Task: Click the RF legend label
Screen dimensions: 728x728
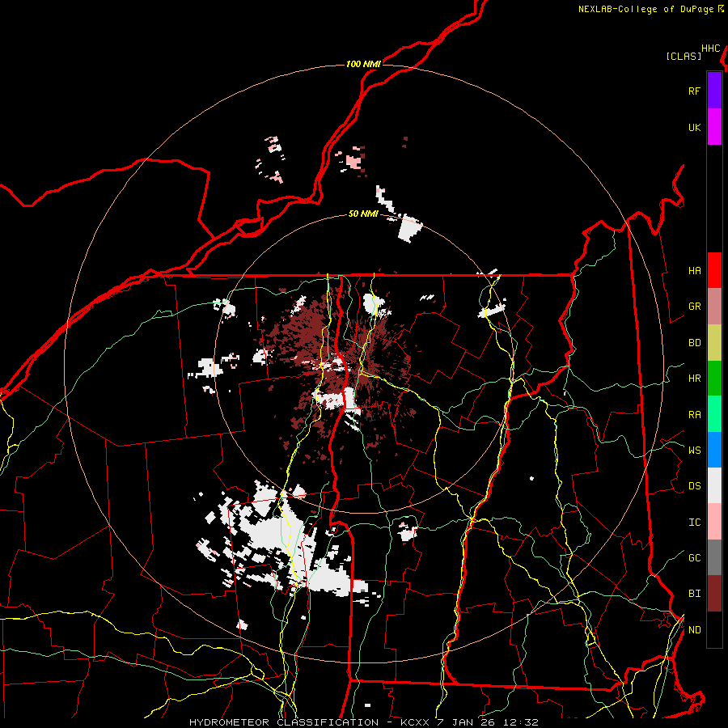Action: (x=694, y=91)
